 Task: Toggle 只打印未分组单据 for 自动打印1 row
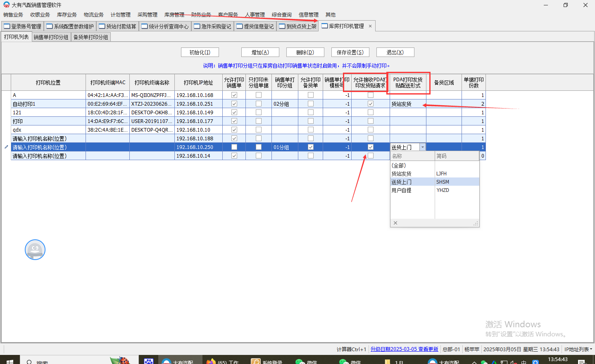tap(259, 104)
